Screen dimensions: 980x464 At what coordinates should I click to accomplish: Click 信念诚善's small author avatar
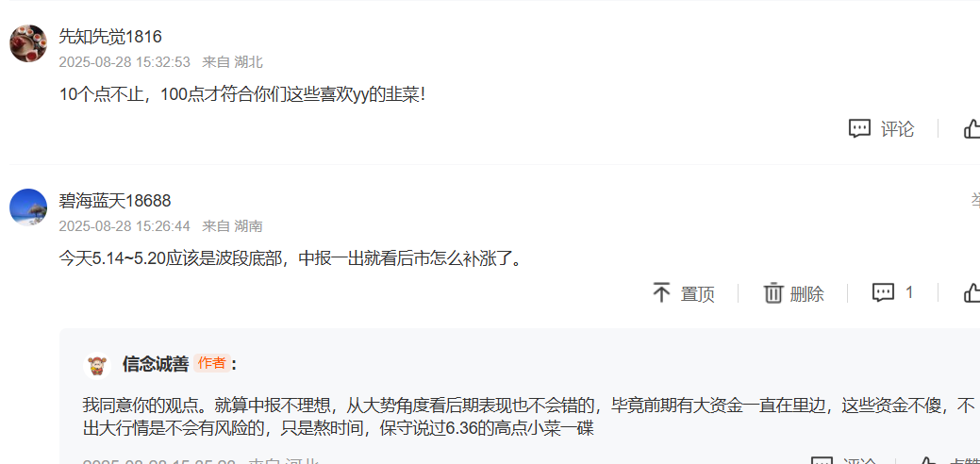(x=97, y=365)
